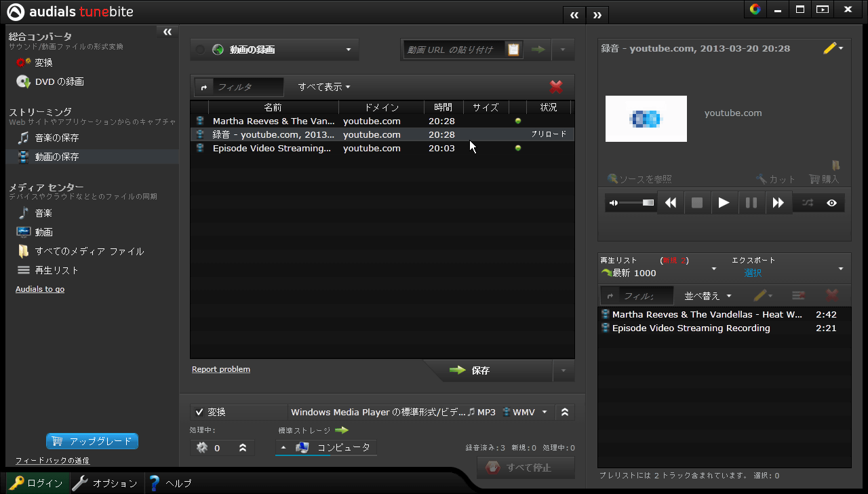The height and width of the screenshot is (494, 868).
Task: Click the clipboard paste URL icon
Action: 513,50
